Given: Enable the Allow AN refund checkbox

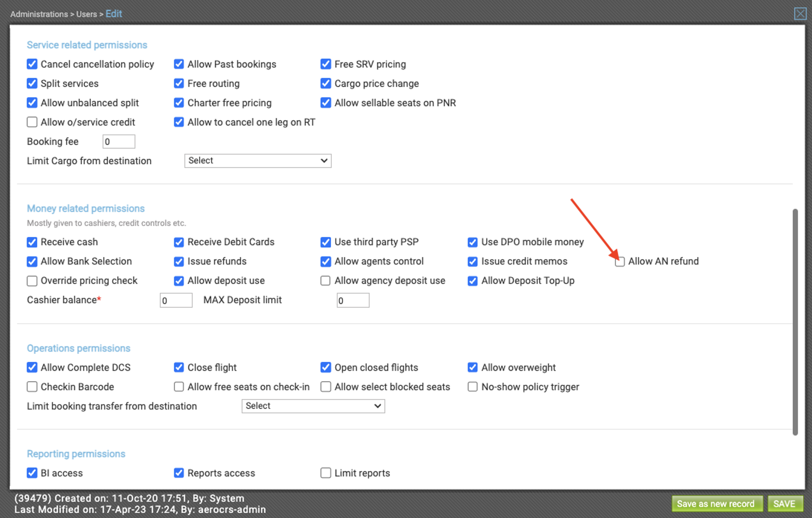Looking at the screenshot, I should 619,262.
